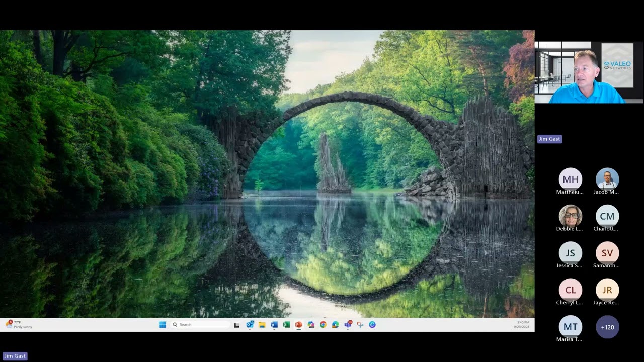644x362 pixels.
Task: Select participant MT Marisa avatar
Action: [x=570, y=327]
